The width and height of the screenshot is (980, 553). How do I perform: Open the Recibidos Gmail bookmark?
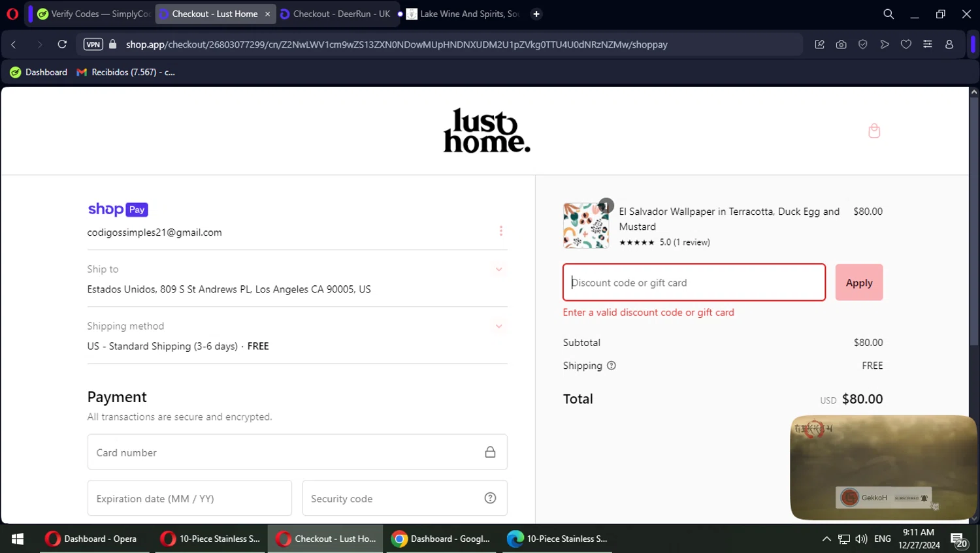pyautogui.click(x=125, y=72)
